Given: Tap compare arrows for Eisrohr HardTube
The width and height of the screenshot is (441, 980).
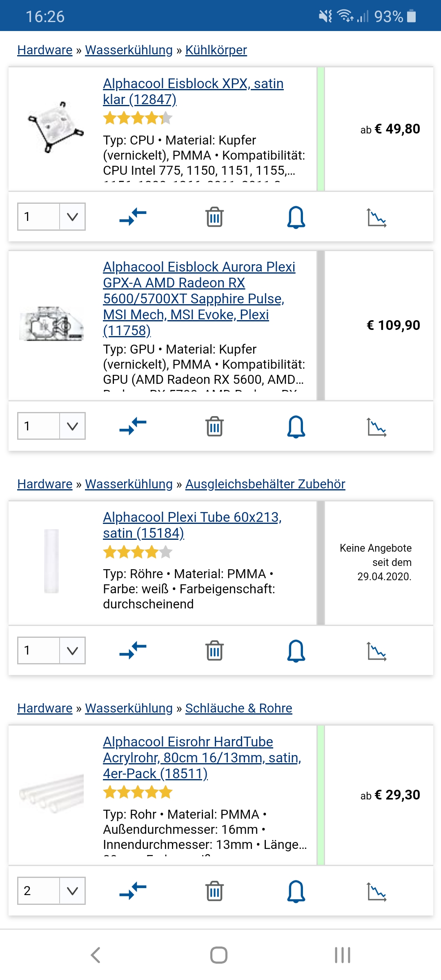Looking at the screenshot, I should coord(133,891).
